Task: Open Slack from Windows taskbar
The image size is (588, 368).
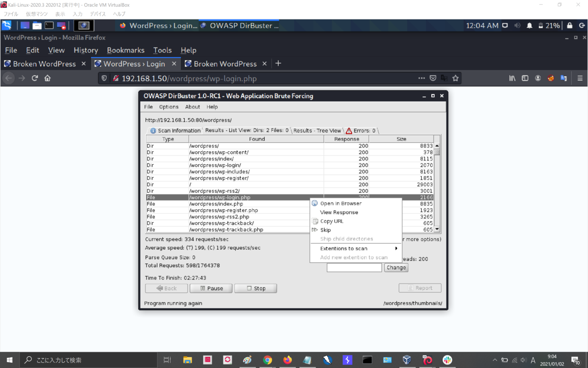Action: tap(447, 360)
